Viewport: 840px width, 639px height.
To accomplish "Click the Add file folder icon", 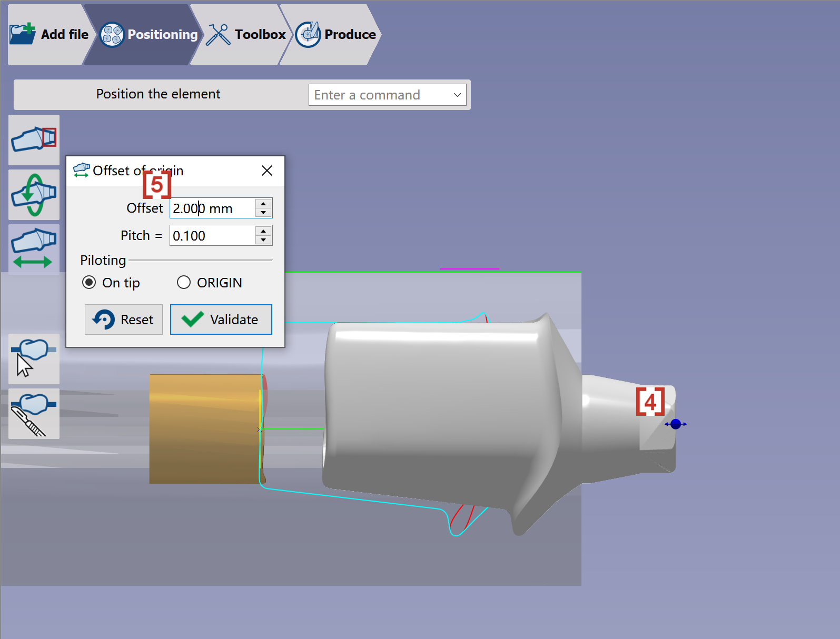I will (x=23, y=34).
